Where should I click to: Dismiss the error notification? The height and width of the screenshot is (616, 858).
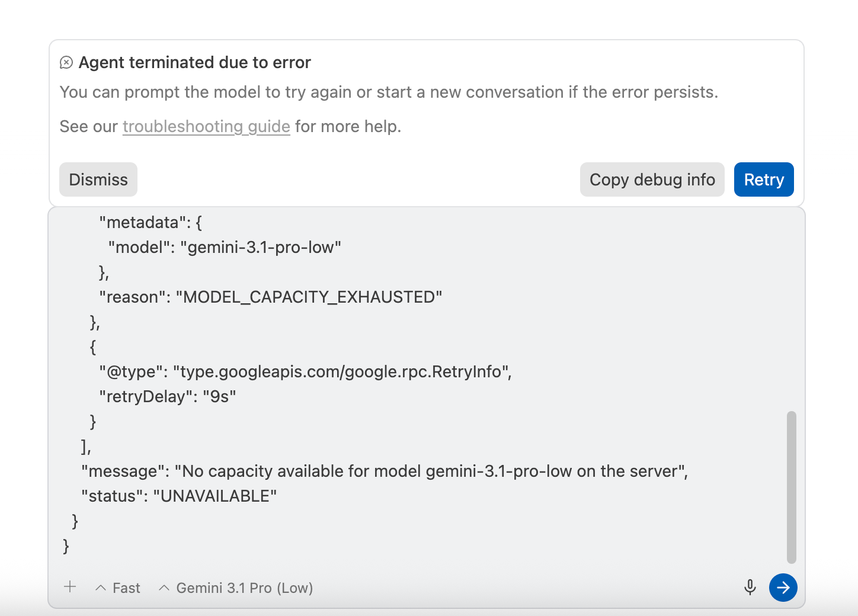click(x=98, y=179)
